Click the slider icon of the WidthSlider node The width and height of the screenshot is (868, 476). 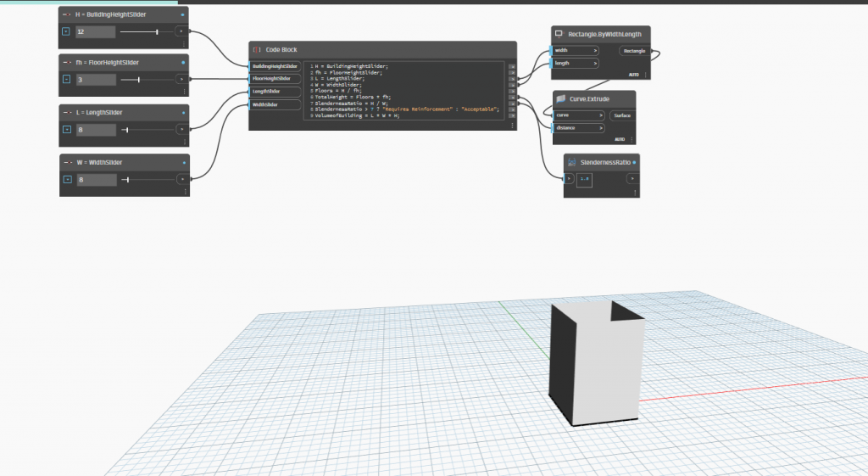click(68, 162)
